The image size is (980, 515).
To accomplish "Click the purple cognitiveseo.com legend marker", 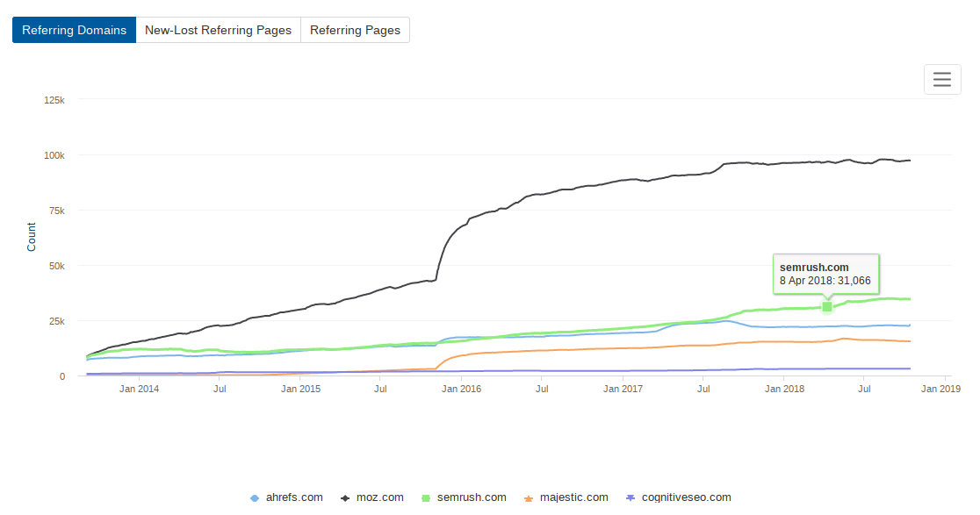I will click(631, 497).
